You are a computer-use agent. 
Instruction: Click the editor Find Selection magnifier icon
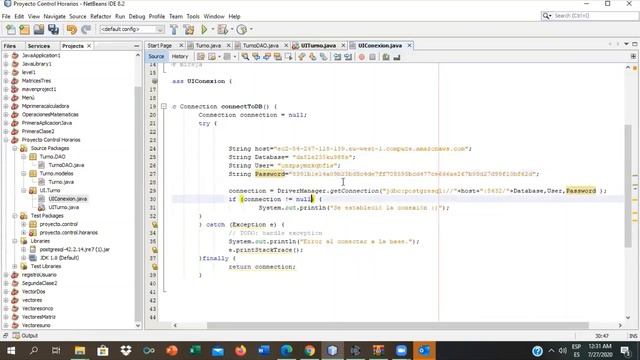(x=245, y=57)
